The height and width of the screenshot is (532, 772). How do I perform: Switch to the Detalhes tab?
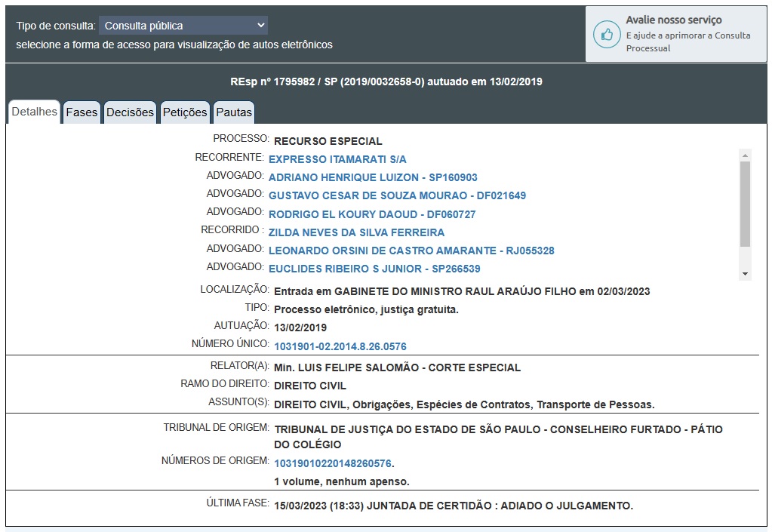[35, 112]
